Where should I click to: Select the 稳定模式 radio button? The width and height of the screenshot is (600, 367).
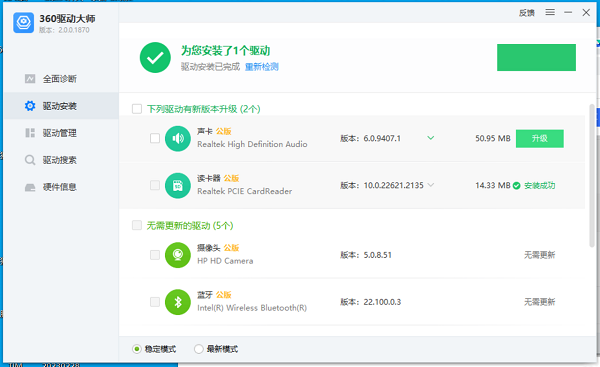tap(137, 349)
